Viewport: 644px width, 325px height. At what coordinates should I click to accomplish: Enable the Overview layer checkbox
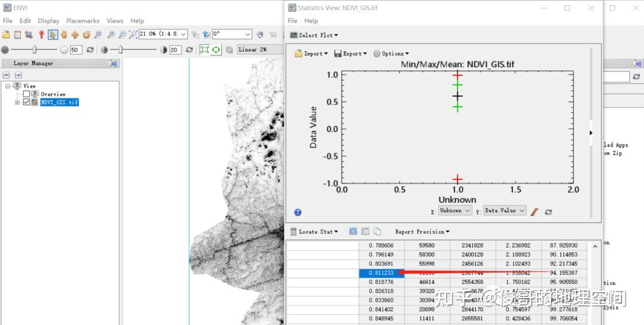[x=26, y=94]
